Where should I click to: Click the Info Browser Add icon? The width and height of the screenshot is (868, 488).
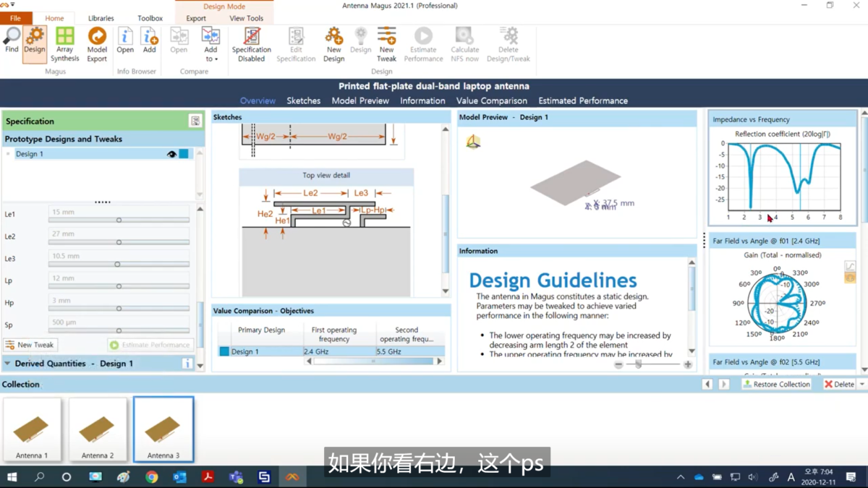click(x=149, y=40)
